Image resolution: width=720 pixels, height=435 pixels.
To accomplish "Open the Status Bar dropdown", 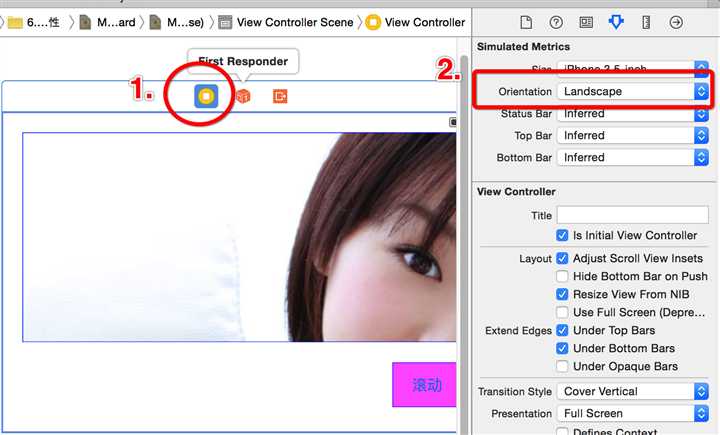I will (633, 113).
